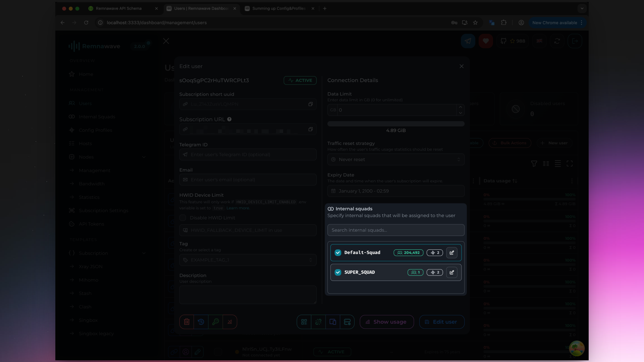Click the logout icon at top right
This screenshot has height=362, width=644.
click(575, 41)
